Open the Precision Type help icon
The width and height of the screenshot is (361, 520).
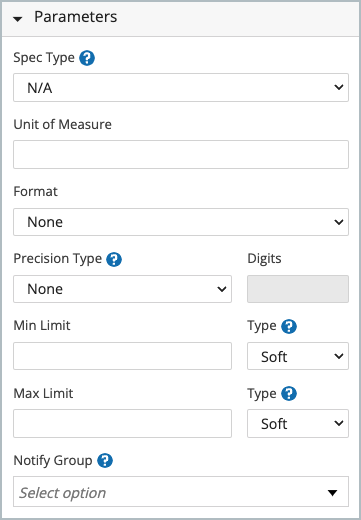[114, 259]
